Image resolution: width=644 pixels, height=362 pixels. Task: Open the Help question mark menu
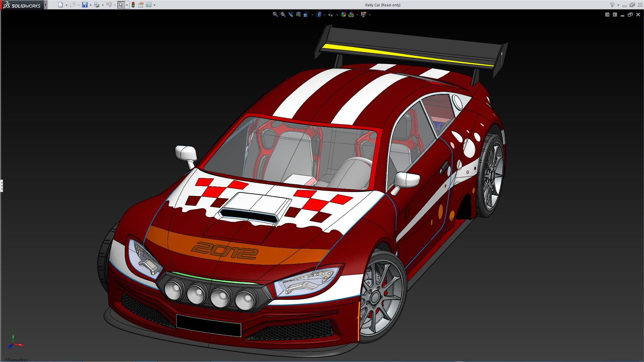612,5
